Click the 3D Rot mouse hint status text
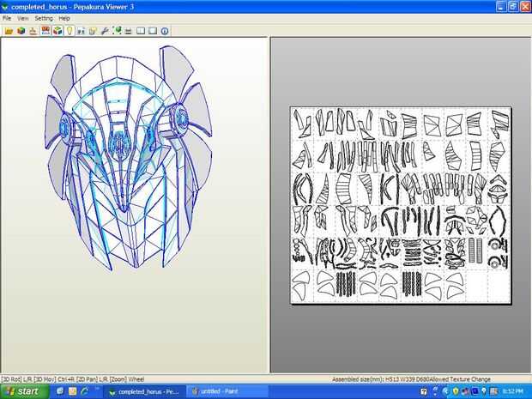This screenshot has width=532, height=399. click(x=73, y=379)
